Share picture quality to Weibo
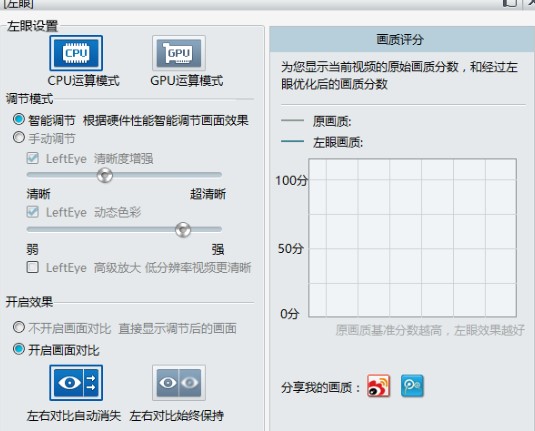The image size is (535, 431). [x=378, y=386]
